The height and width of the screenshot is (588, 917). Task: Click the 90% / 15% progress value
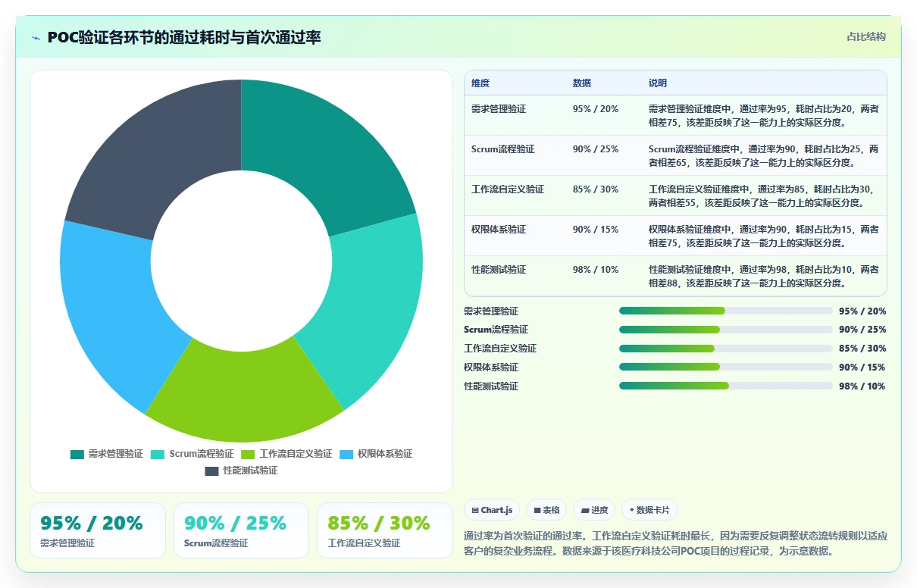point(862,367)
